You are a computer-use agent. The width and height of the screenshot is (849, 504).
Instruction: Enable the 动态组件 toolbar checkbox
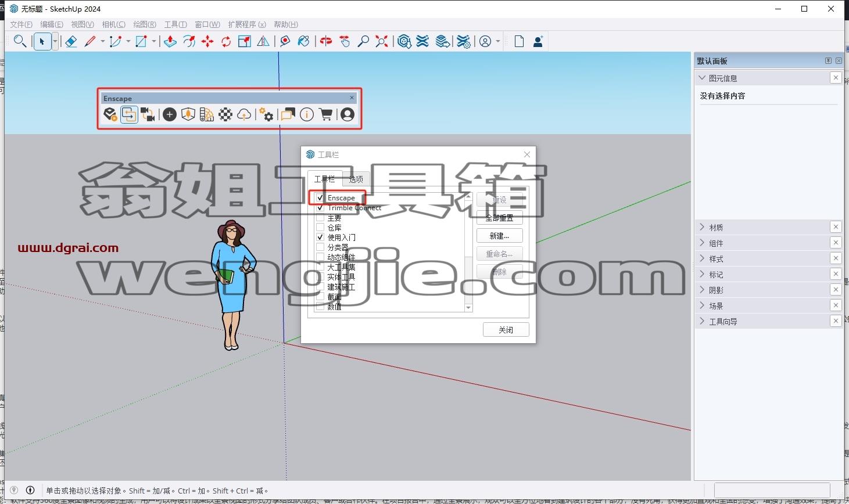(320, 257)
